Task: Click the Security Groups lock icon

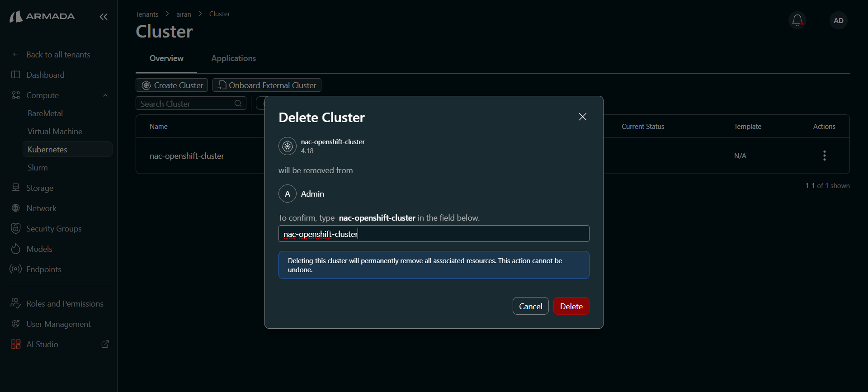Action: click(x=16, y=228)
